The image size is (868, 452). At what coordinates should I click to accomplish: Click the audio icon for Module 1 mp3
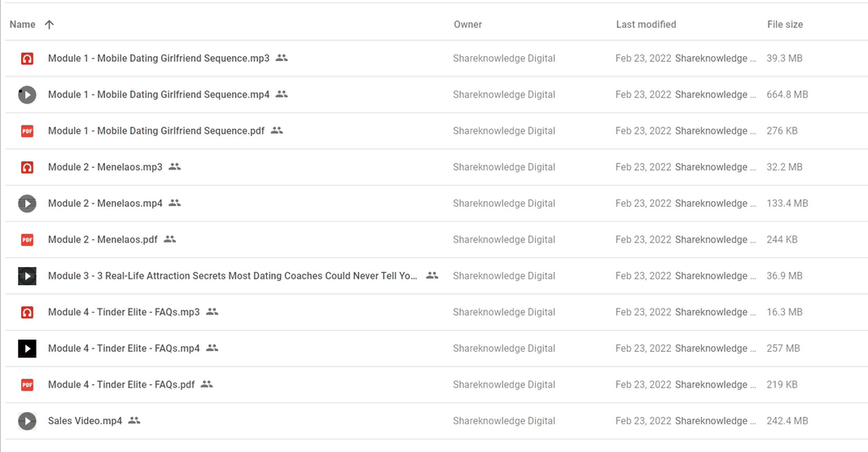[27, 59]
